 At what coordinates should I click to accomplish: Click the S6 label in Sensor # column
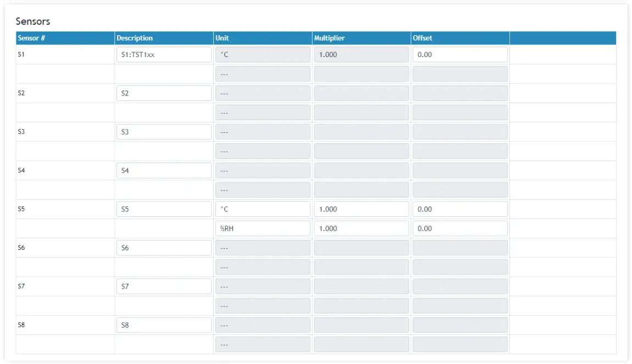pos(21,247)
